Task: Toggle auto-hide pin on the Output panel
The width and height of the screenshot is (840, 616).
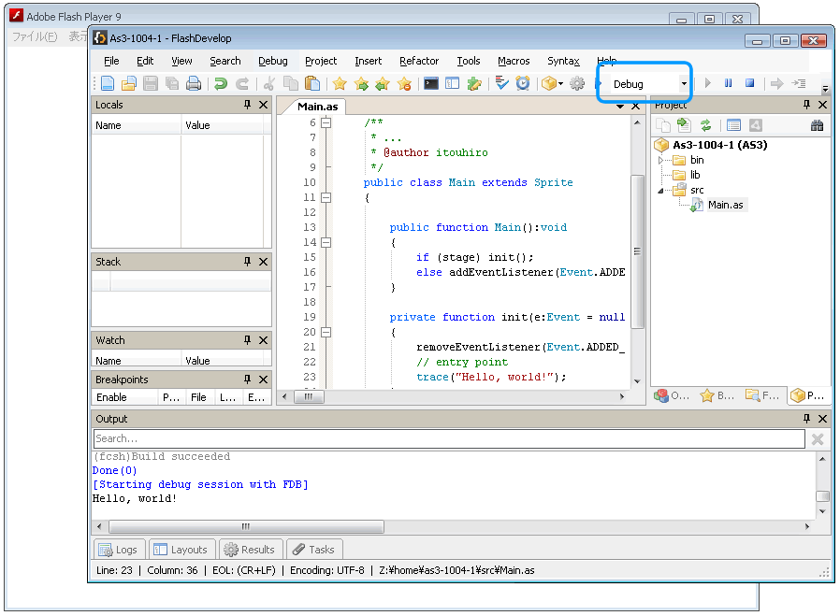Action: [807, 419]
